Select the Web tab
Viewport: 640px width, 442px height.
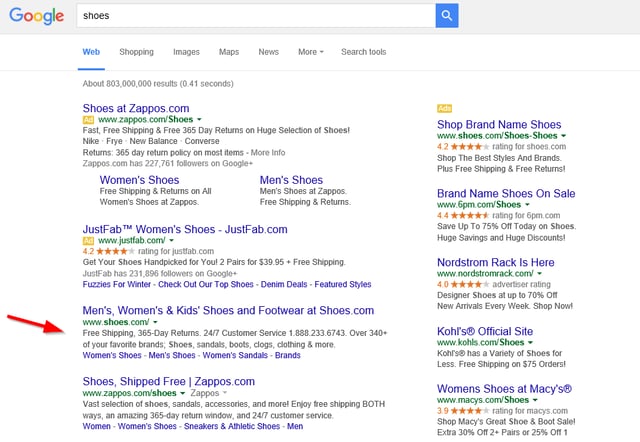click(x=91, y=52)
